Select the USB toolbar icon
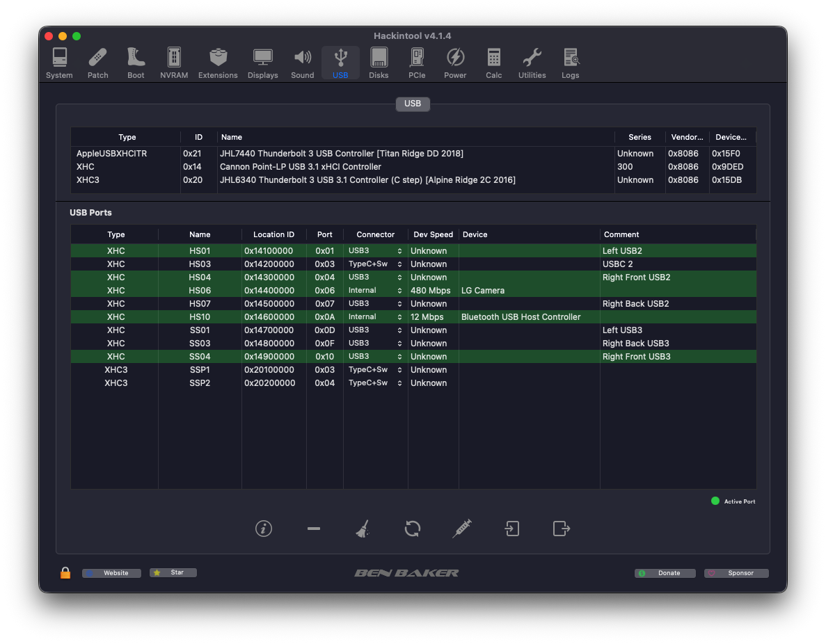Image resolution: width=826 pixels, height=644 pixels. (x=340, y=63)
